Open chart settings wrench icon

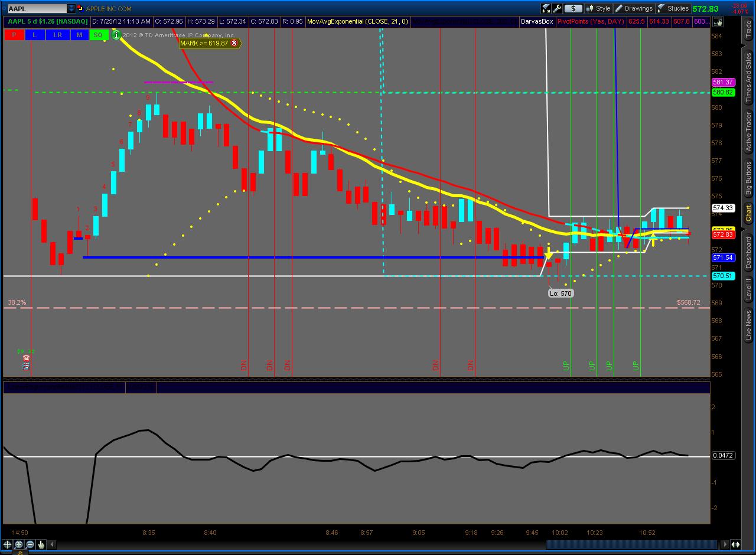coord(558,8)
